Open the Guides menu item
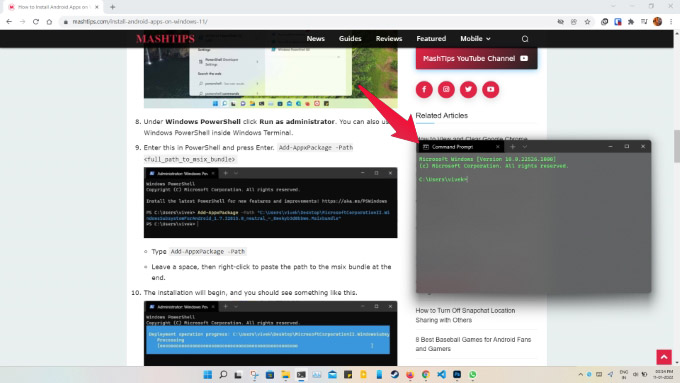Viewport: 680px width, 383px height. [350, 39]
